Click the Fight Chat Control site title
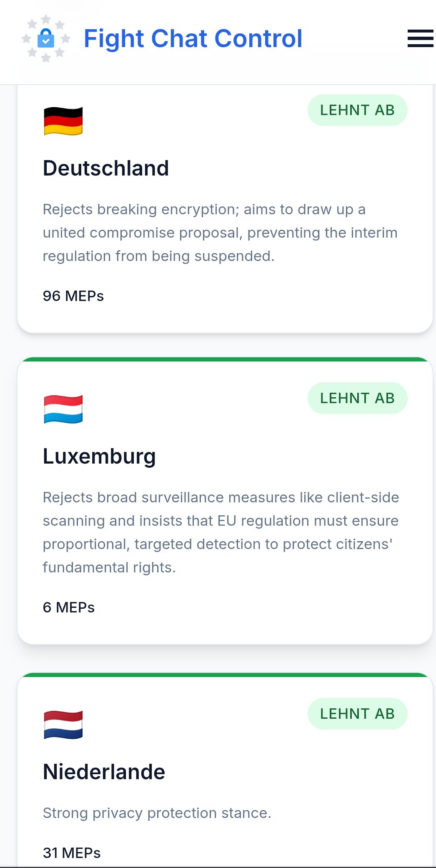 pyautogui.click(x=193, y=39)
